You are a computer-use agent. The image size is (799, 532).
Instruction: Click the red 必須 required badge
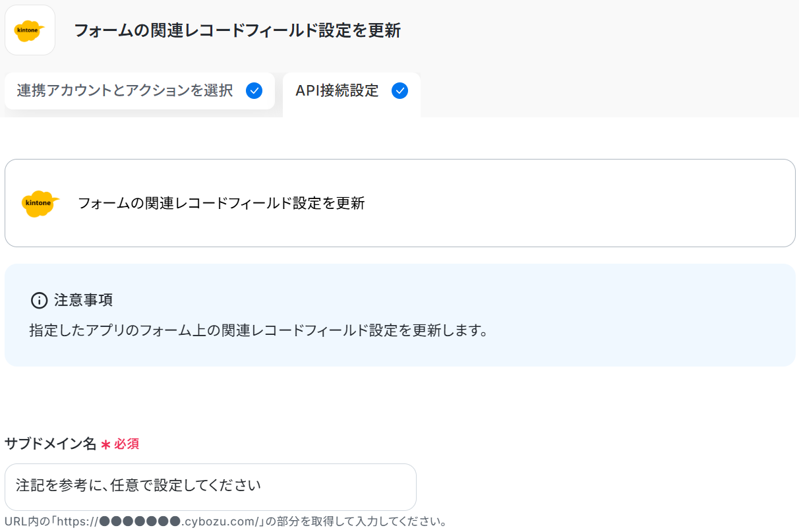tap(127, 444)
